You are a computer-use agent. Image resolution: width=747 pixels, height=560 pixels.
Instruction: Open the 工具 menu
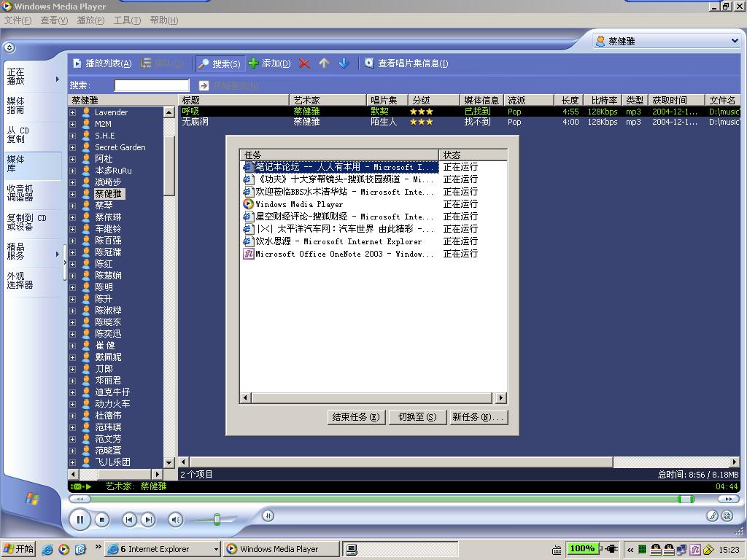127,20
